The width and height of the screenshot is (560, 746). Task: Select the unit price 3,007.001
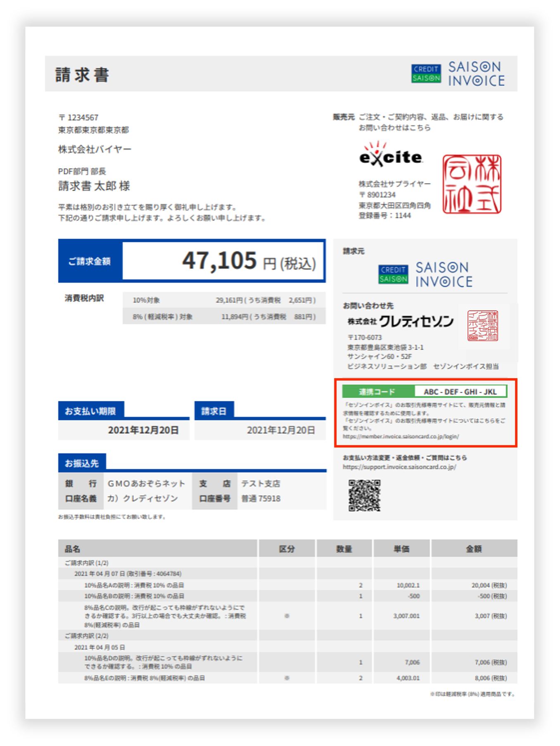406,616
